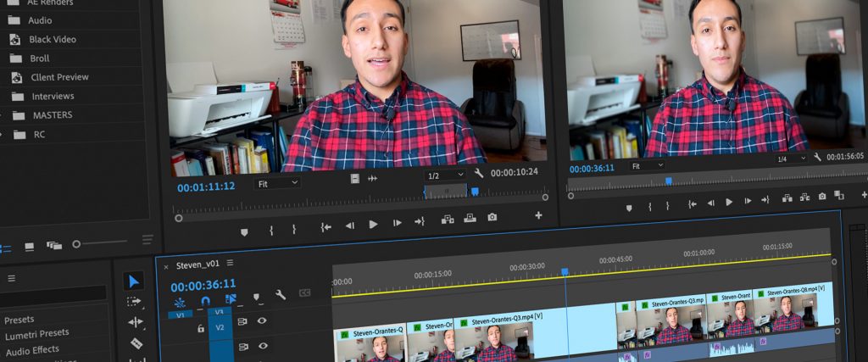Toggle the timeline captions CC button

coord(304,292)
